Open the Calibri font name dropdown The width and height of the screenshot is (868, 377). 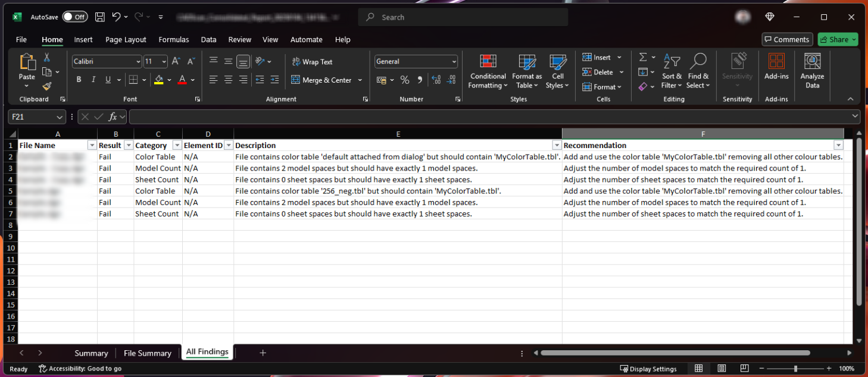pyautogui.click(x=138, y=61)
